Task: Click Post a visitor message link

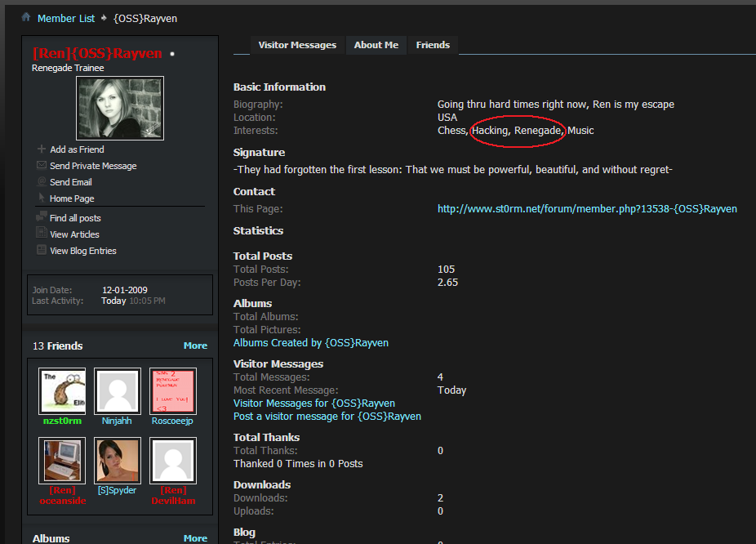Action: 327,417
